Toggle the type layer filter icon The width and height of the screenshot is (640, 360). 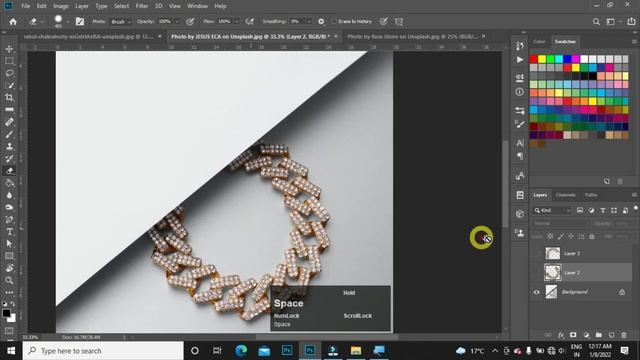click(x=602, y=211)
